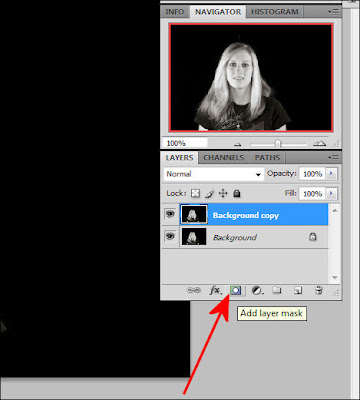The height and width of the screenshot is (400, 360).
Task: Open the blending mode Normal dropdown
Action: (214, 174)
